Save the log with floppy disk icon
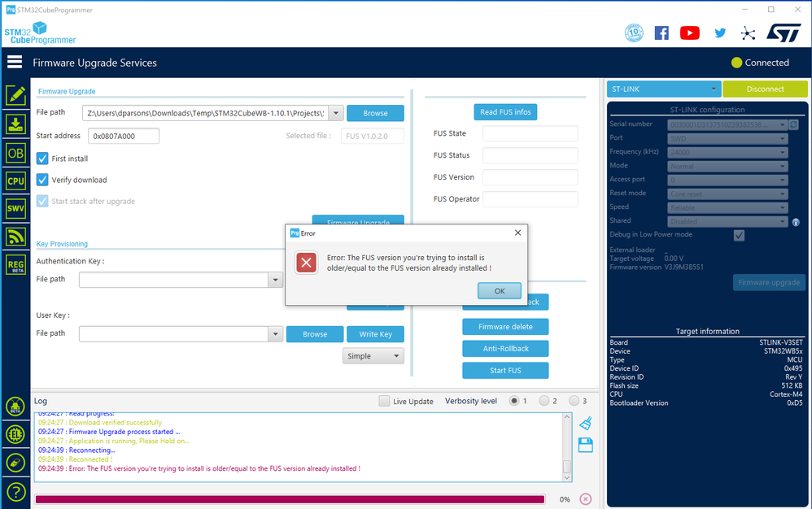This screenshot has width=812, height=509. 585,446
